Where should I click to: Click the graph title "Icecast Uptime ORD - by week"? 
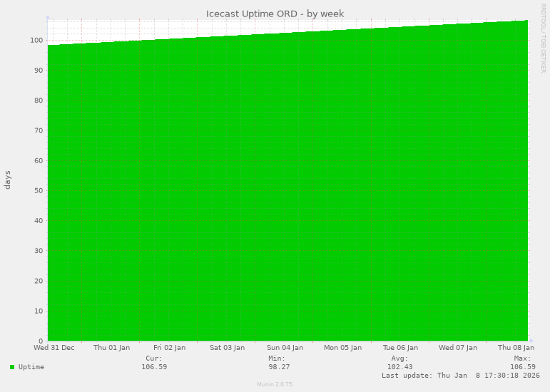tap(275, 14)
